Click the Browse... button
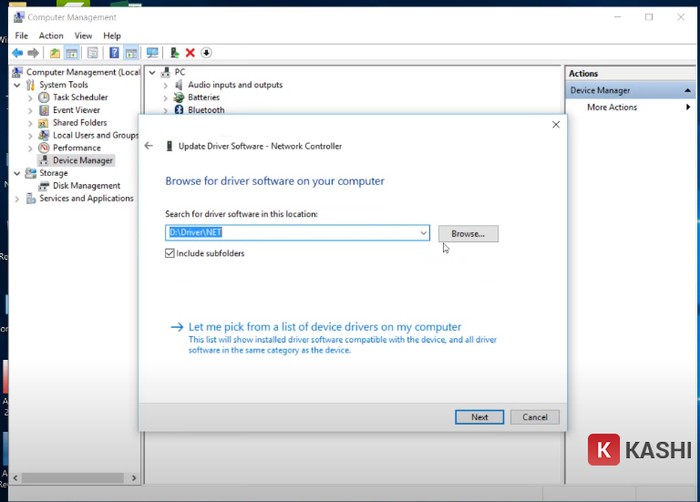Image resolution: width=700 pixels, height=502 pixels. click(x=467, y=233)
